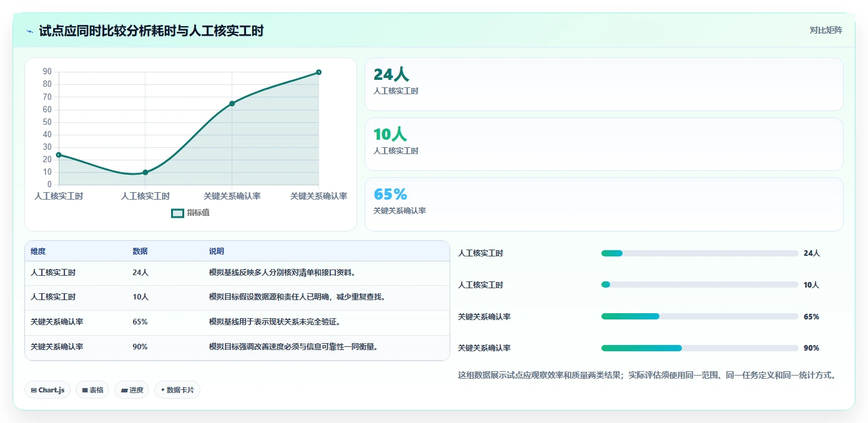
Task: Click the 24人 progress bar
Action: coord(699,253)
